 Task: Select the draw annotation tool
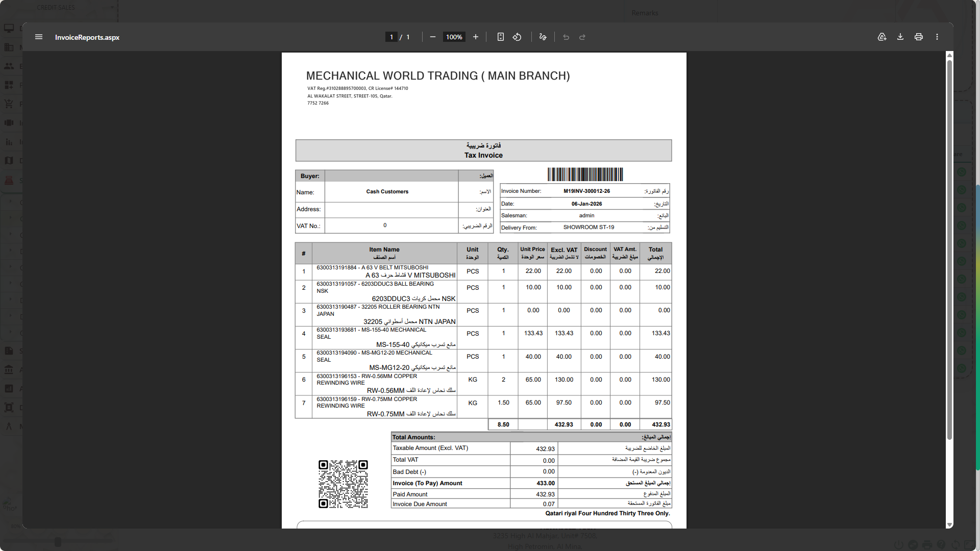click(x=543, y=37)
